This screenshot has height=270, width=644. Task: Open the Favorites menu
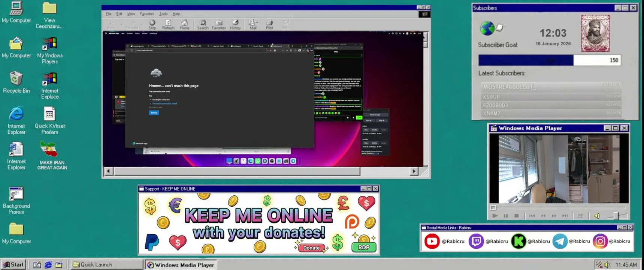[147, 14]
